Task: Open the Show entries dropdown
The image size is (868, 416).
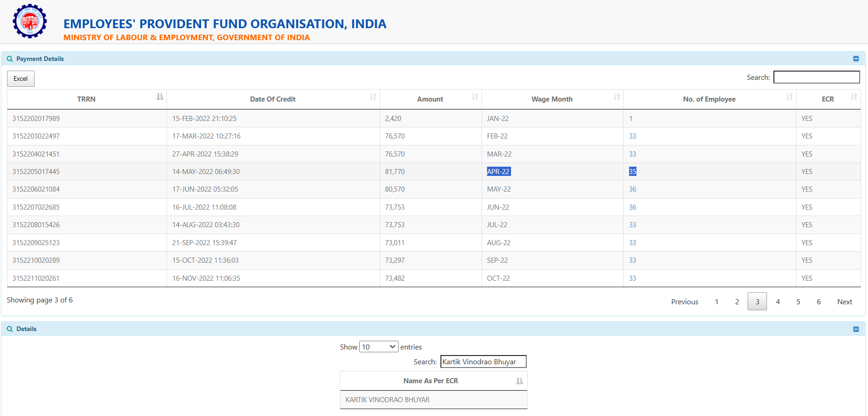Action: (379, 347)
